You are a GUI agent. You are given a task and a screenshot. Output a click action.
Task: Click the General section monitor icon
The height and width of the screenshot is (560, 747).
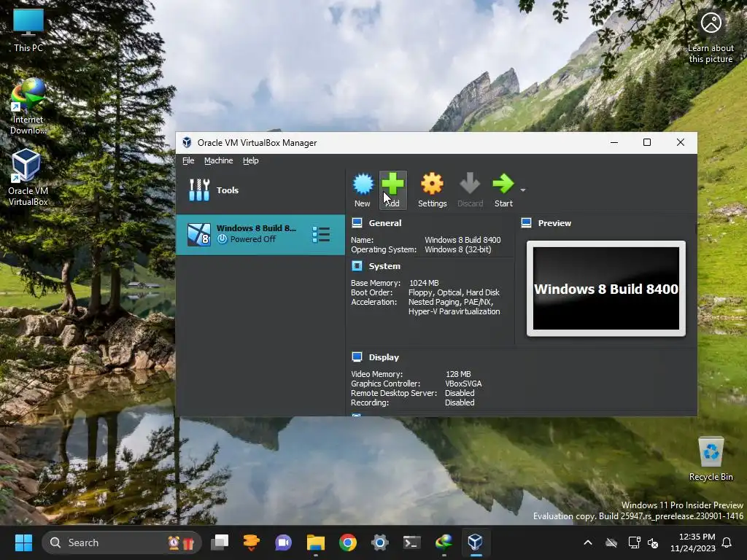pos(357,222)
